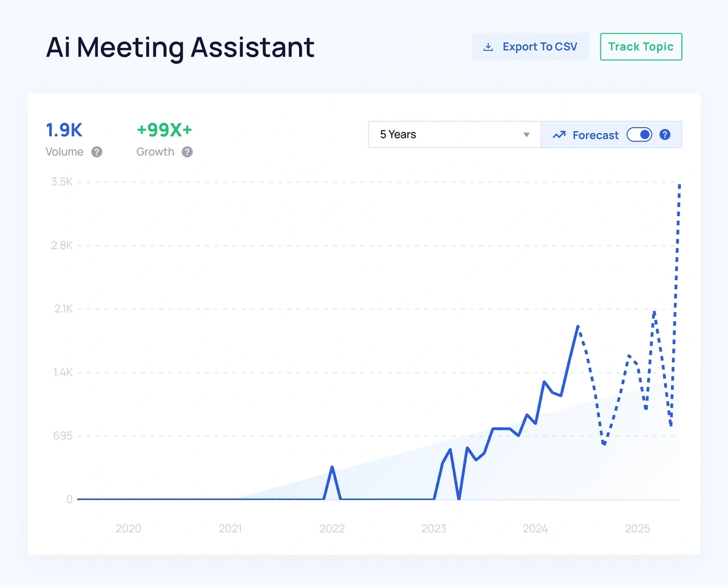728x587 pixels.
Task: Click the Track Topic button
Action: click(x=641, y=47)
